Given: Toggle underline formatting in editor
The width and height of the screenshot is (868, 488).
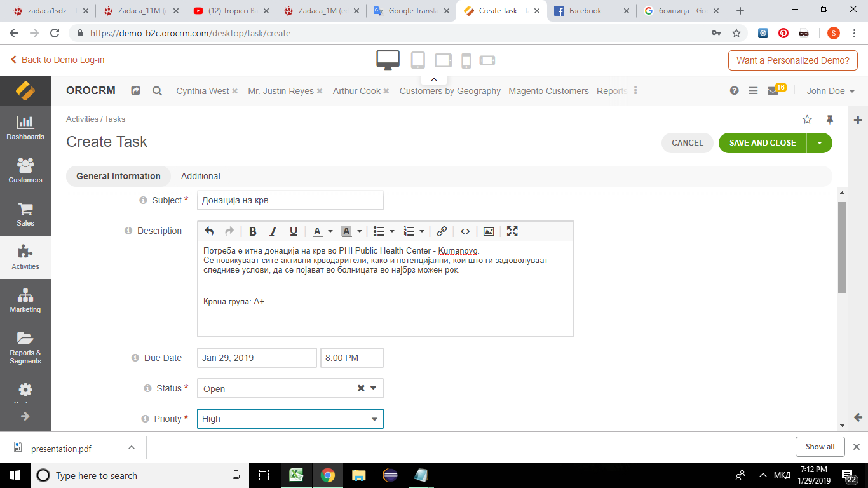Looking at the screenshot, I should tap(294, 231).
